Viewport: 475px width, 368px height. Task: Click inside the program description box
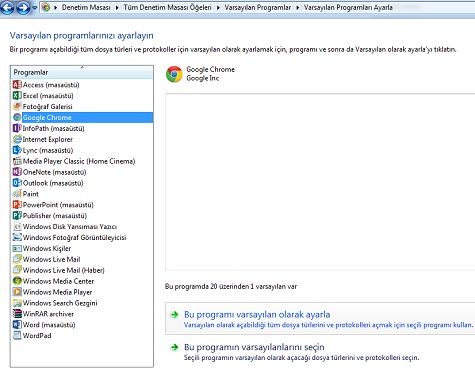320,182
